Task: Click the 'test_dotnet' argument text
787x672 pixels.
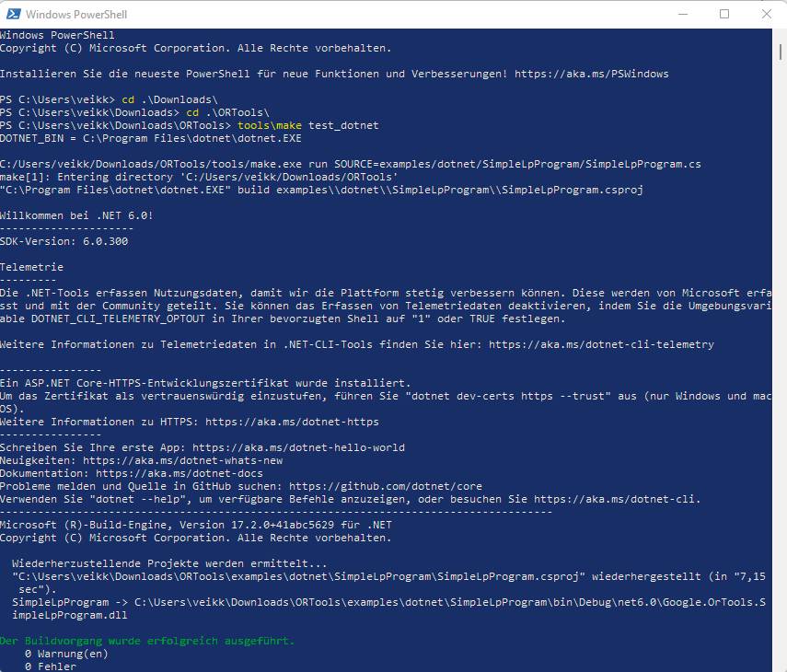Action: [343, 125]
